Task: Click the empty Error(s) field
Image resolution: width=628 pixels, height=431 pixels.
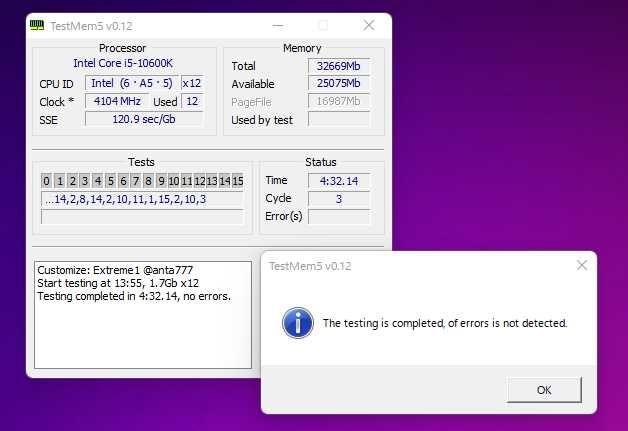Action: point(339,217)
